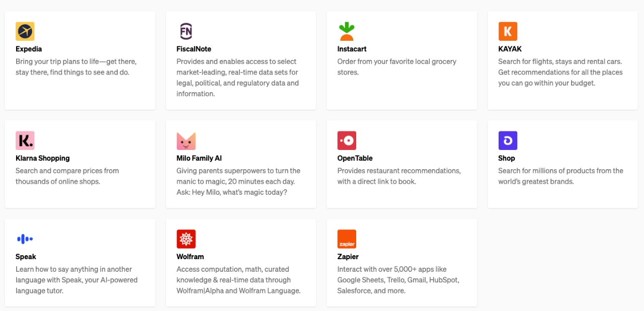Select the Zapier plugin name
Screen dimensions: 644x311
pos(348,257)
